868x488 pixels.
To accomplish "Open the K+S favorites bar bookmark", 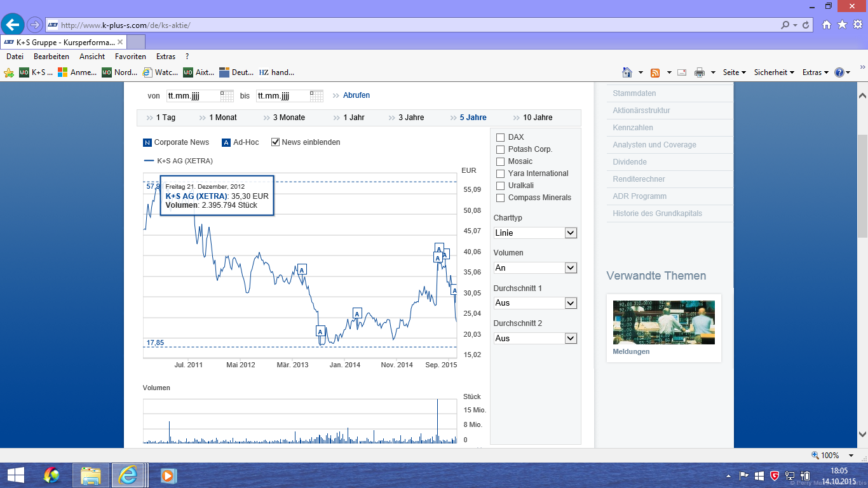I will 36,72.
